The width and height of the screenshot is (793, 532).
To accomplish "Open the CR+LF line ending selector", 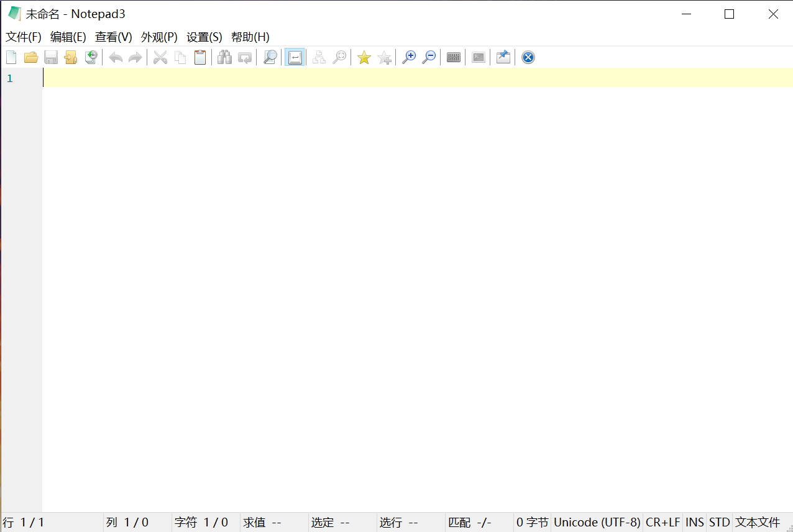I will 662,523.
